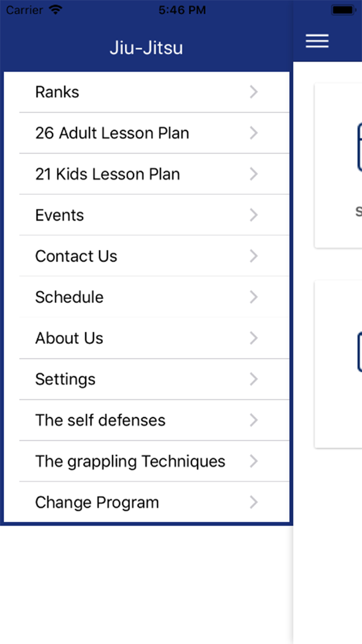Tap the arrow beside Change Program
This screenshot has width=362, height=644.
(x=254, y=502)
